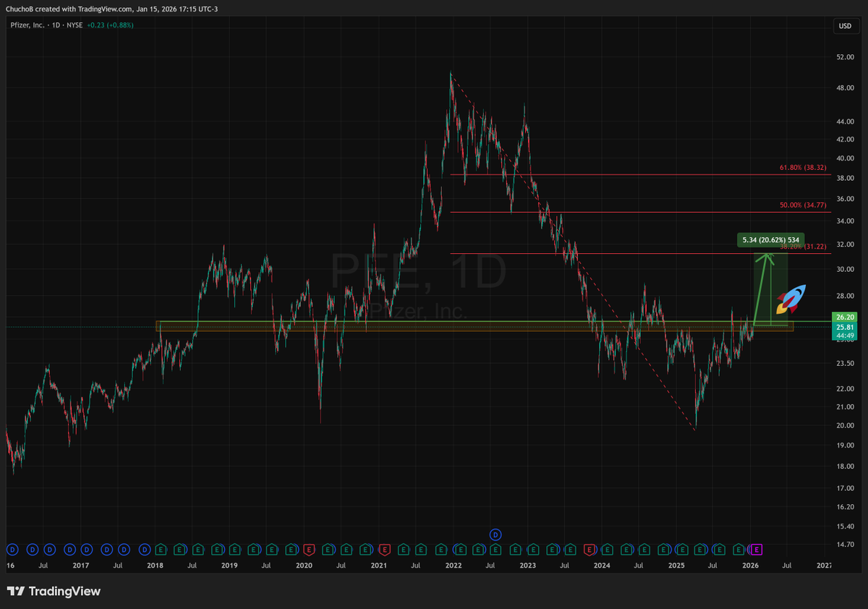Viewport: 868px width, 609px height.
Task: Click the 17.00 price scale value
Action: click(x=845, y=488)
